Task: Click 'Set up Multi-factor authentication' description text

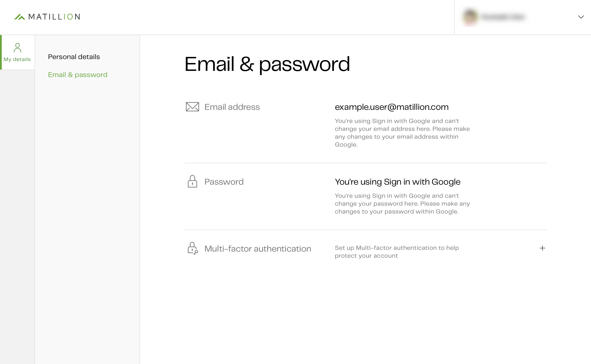Action: (397, 252)
